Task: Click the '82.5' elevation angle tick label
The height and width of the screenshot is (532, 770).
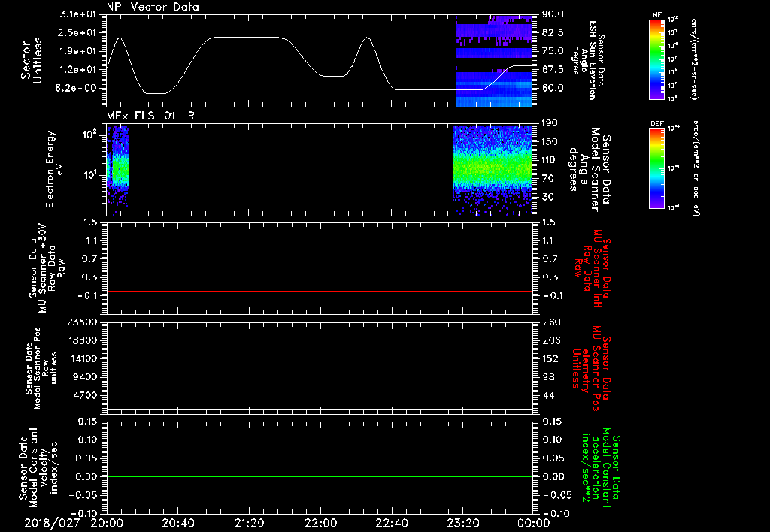Action: 553,32
